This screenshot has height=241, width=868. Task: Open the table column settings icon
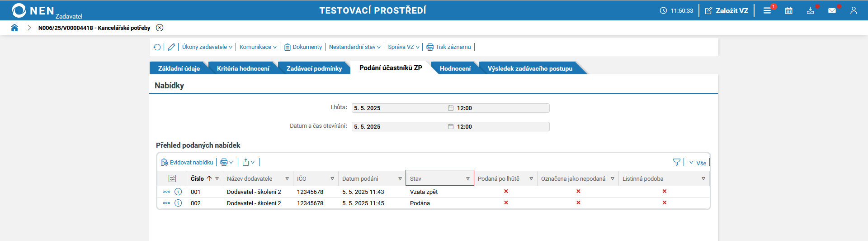coord(172,178)
